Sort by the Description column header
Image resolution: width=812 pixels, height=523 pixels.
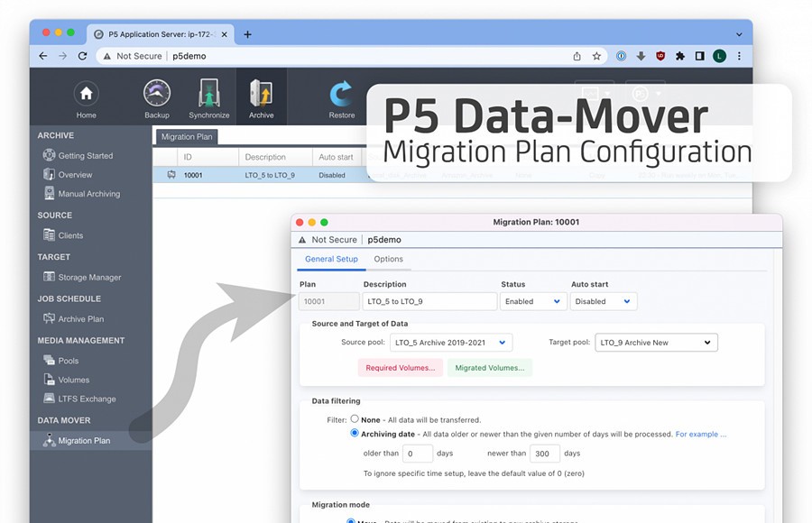click(x=275, y=157)
